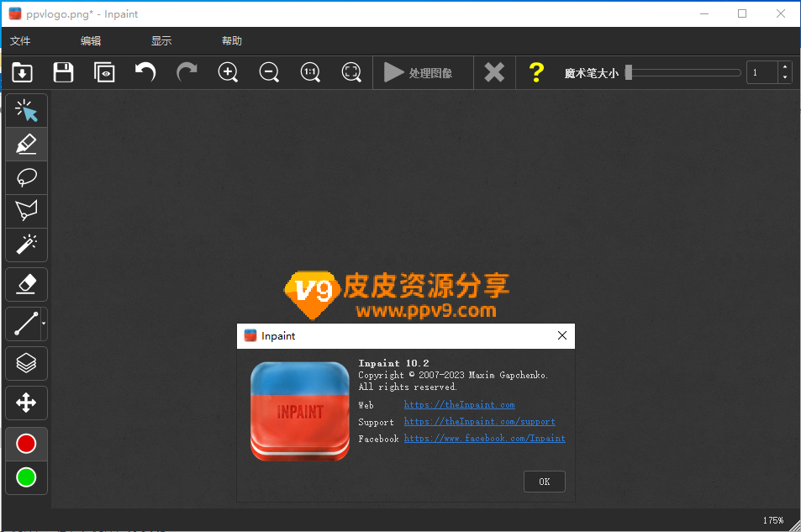Select the pointer selection tool
The height and width of the screenshot is (532, 801).
pyautogui.click(x=27, y=110)
